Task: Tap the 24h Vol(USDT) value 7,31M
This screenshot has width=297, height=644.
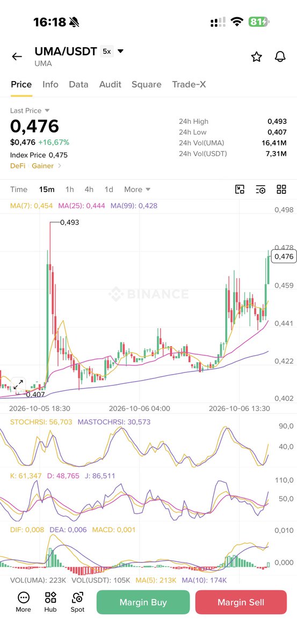Action: click(x=276, y=154)
